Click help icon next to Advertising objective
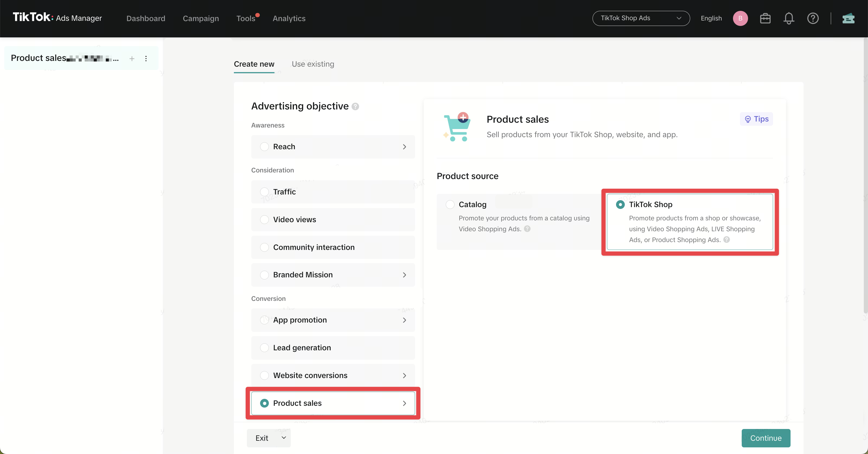This screenshot has height=454, width=868. 355,106
